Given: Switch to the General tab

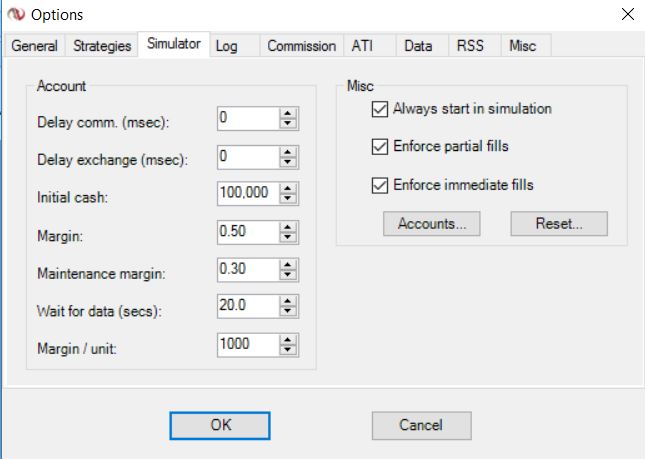Looking at the screenshot, I should [x=34, y=46].
